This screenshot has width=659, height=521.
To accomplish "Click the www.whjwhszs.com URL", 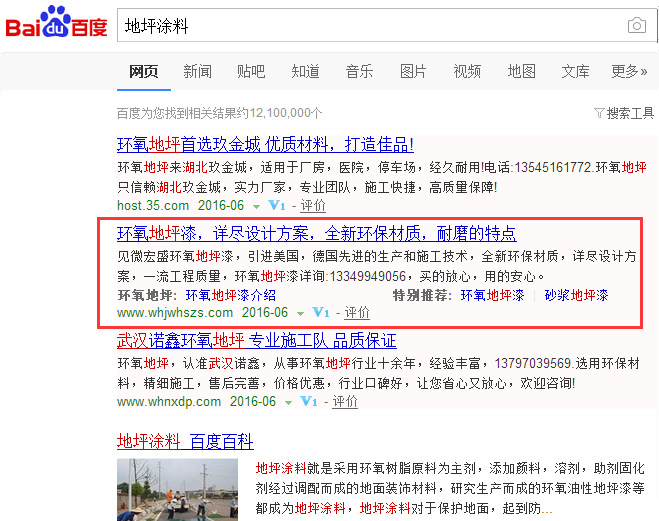I will 175,312.
